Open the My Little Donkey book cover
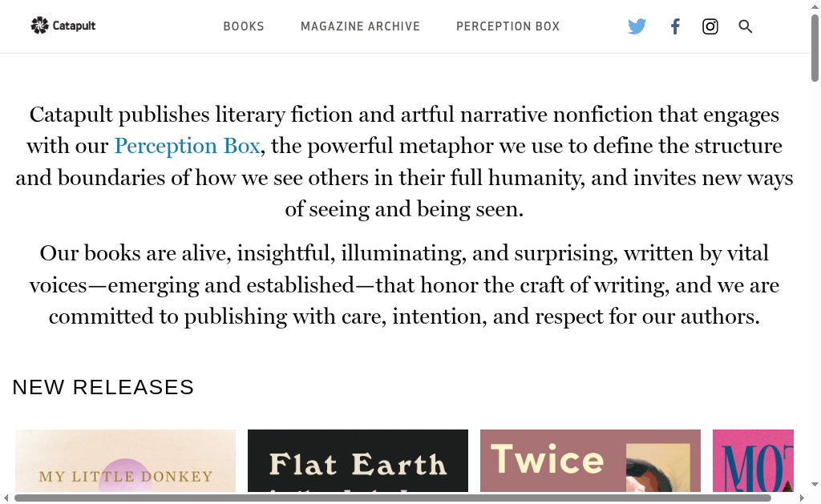Screen dimensions: 821x504 tap(125, 461)
